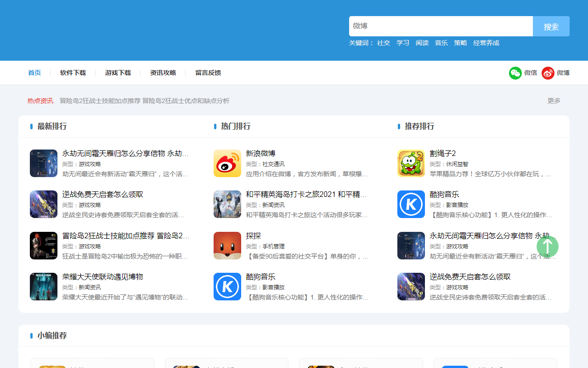588x368 pixels.
Task: Open the 割绳子2 game icon
Action: (x=411, y=163)
